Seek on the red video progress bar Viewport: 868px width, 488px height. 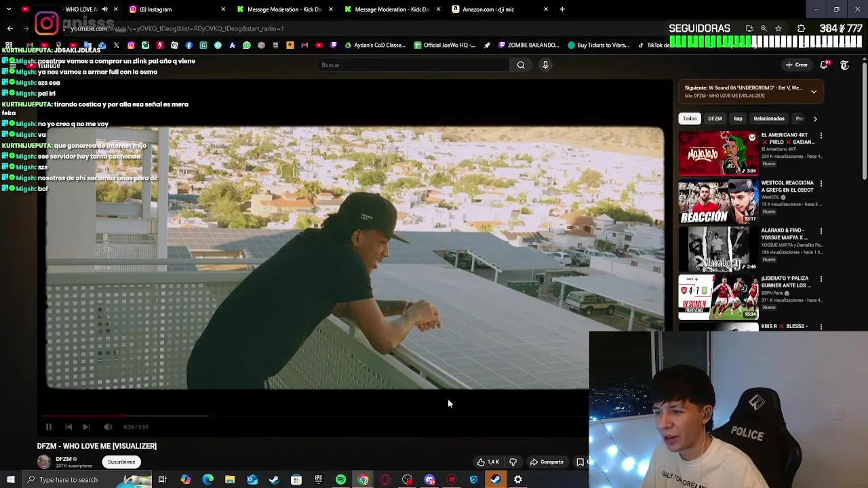coord(82,415)
